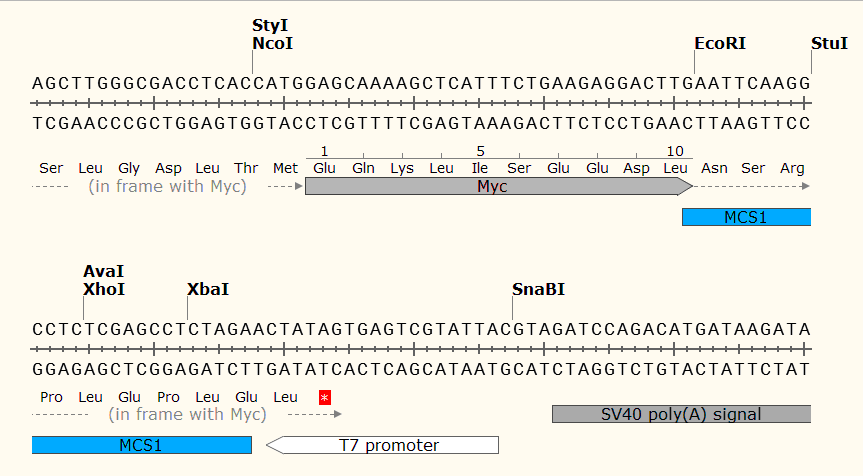This screenshot has width=863, height=476.
Task: Select the NcoI enzyme label
Action: pyautogui.click(x=273, y=44)
